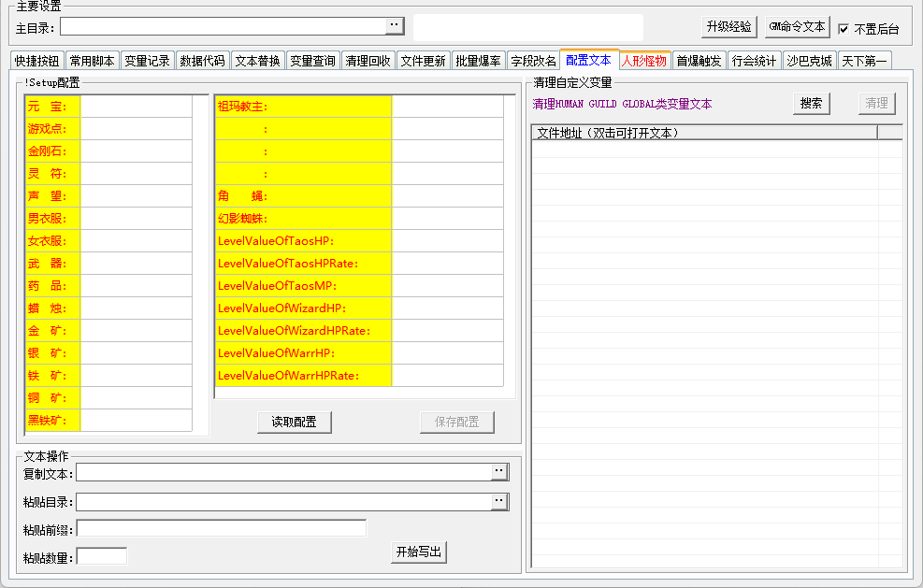Click the 粘贴数量 input field

102,556
